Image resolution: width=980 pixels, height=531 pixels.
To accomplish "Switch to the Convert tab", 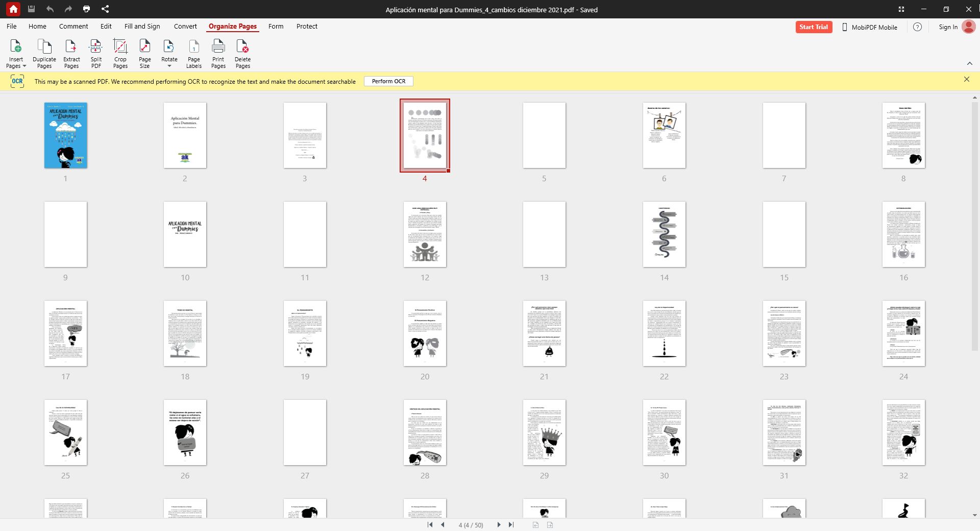I will (185, 26).
